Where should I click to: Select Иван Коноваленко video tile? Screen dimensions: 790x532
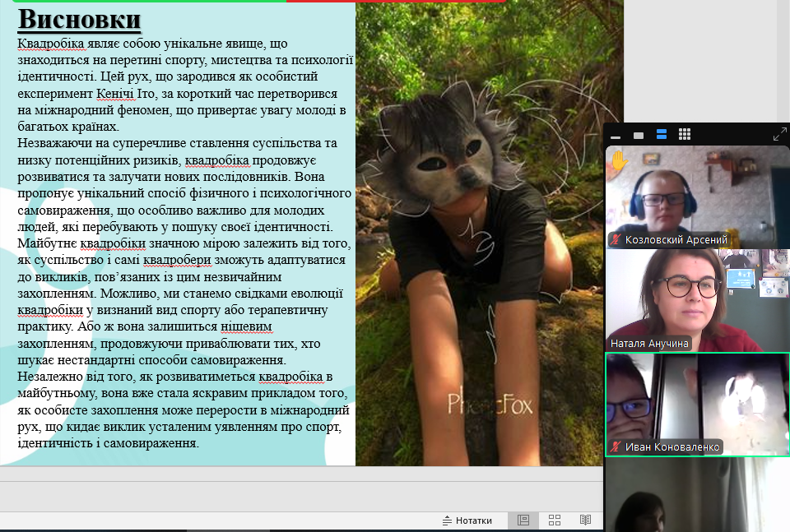pos(697,405)
